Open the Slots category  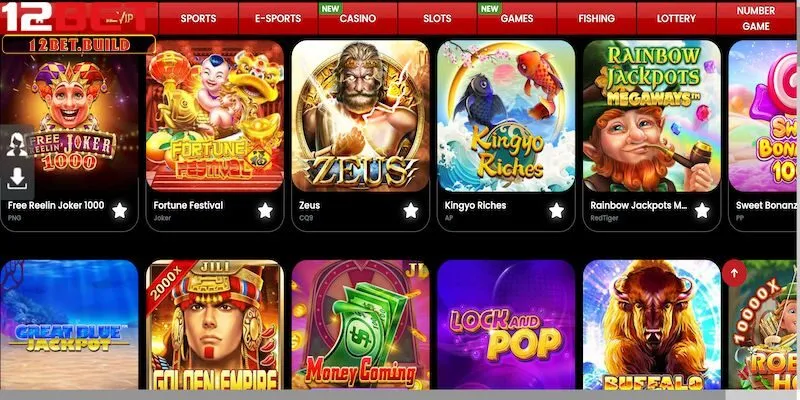tap(437, 18)
